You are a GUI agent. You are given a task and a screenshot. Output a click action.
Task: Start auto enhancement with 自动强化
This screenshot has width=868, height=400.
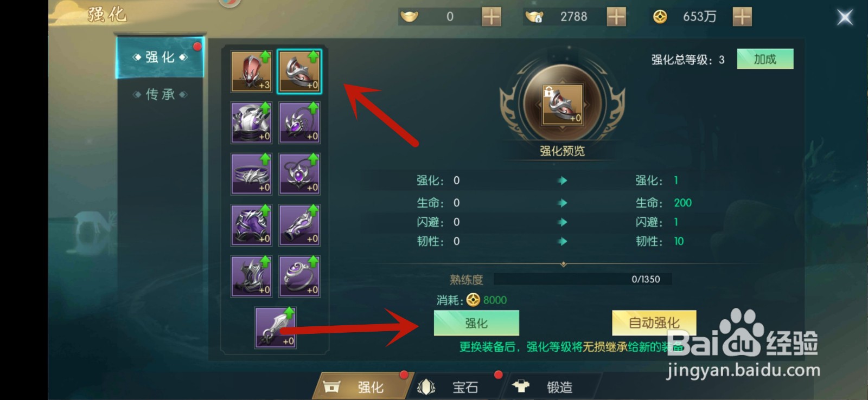[x=654, y=323]
